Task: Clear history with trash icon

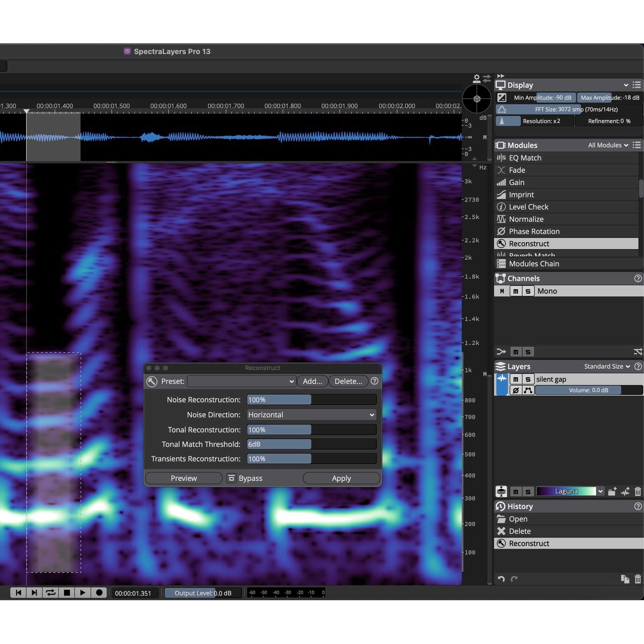Action: (638, 579)
